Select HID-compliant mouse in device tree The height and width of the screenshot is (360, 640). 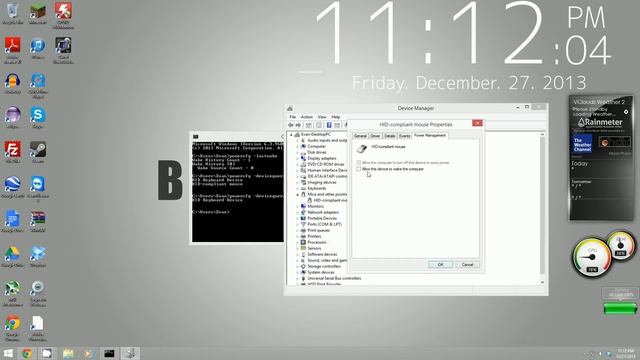(x=330, y=200)
